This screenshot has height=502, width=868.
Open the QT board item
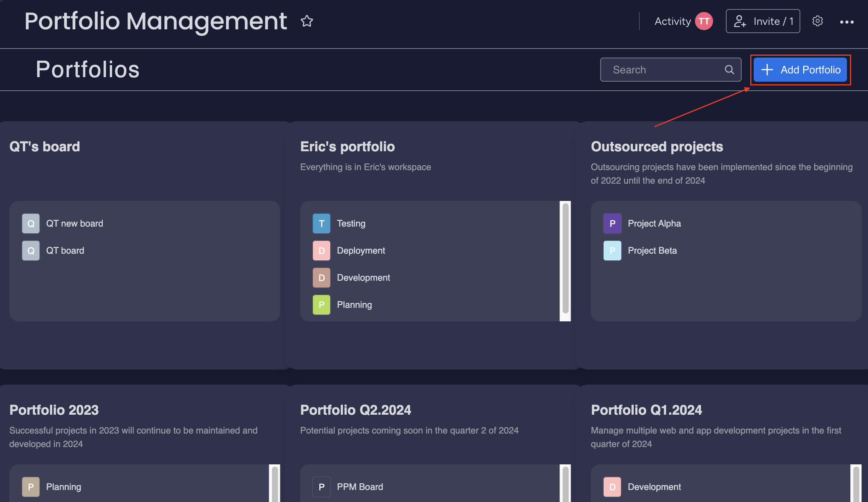65,251
